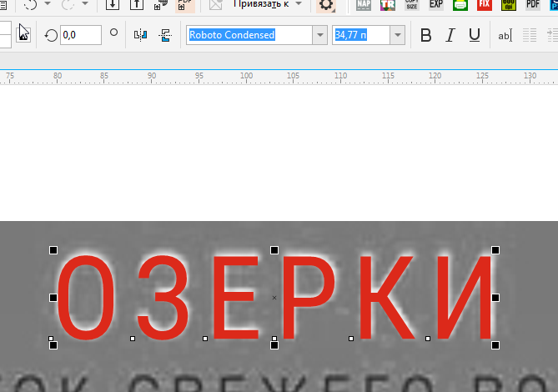The image size is (558, 392).
Task: Open the Options gear icon
Action: point(326,5)
